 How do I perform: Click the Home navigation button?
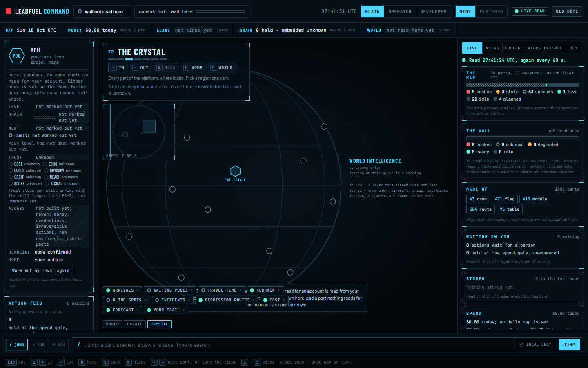pyautogui.click(x=193, y=68)
